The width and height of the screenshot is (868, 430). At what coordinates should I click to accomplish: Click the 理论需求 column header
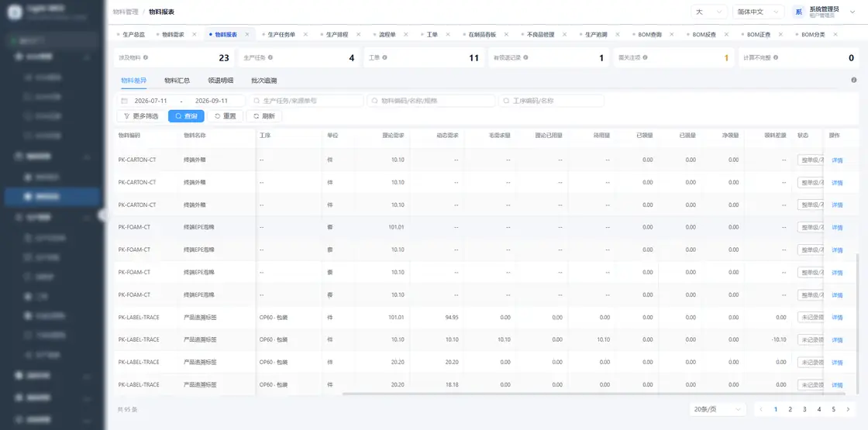pyautogui.click(x=393, y=135)
